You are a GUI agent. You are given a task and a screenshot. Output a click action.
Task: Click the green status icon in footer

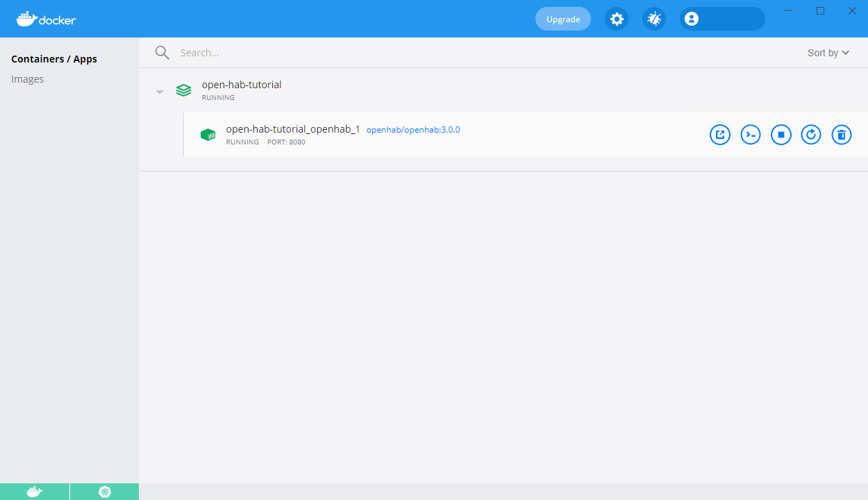coord(104,491)
